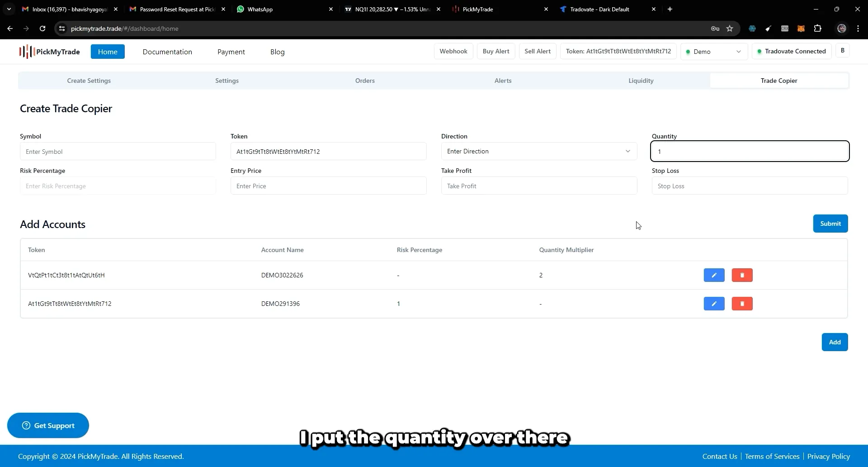Click the Webhook button
Screen dimensions: 868x467
[453, 51]
